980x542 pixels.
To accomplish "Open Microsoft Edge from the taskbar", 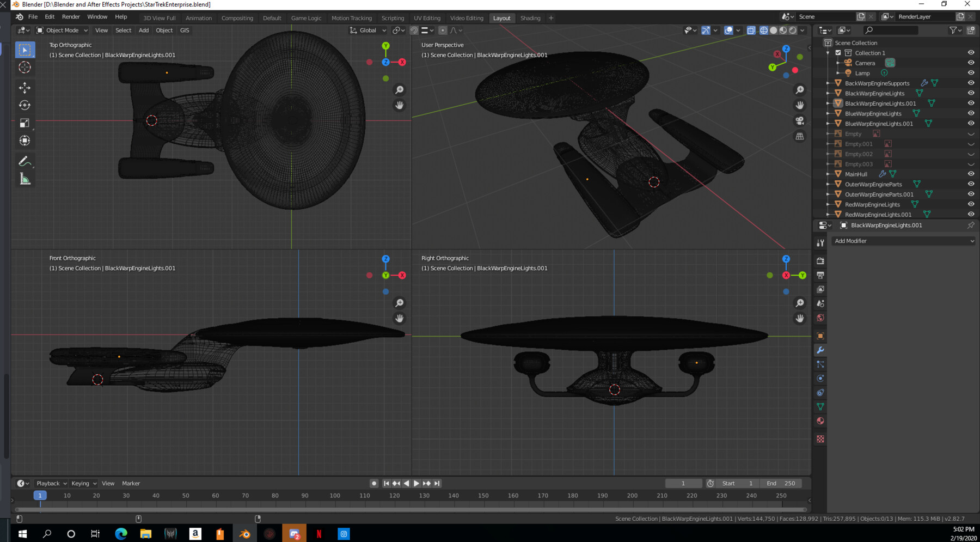I will 121,534.
